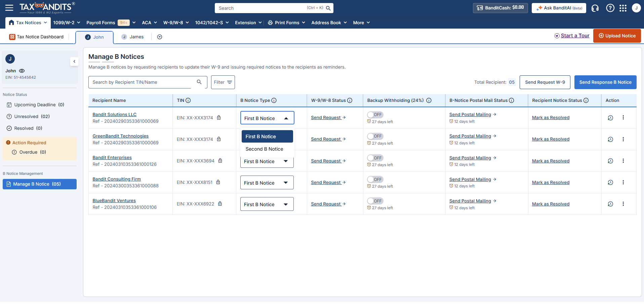Open the hamburger main menu

(9, 8)
